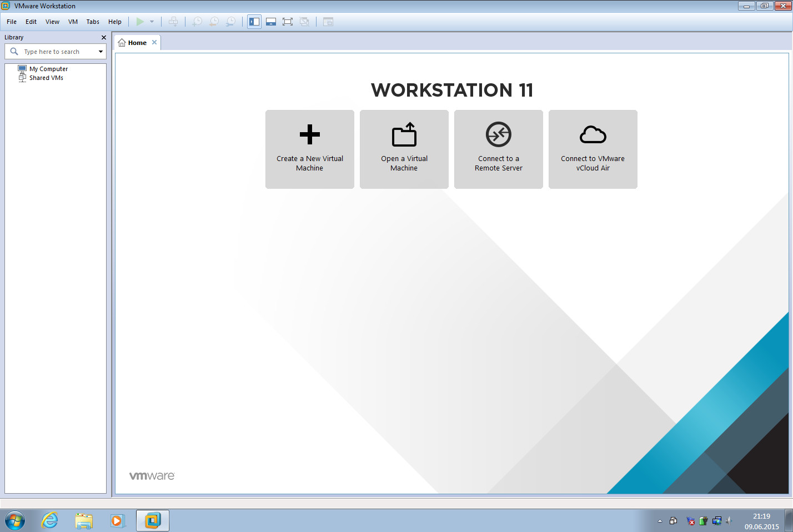Open the Edit menu

tap(31, 22)
